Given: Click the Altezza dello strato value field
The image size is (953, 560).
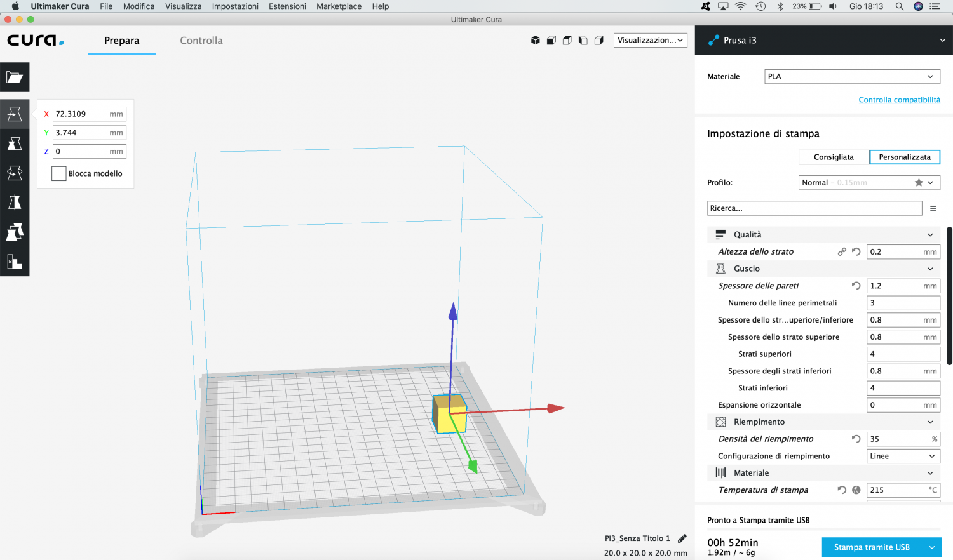Looking at the screenshot, I should [x=903, y=252].
